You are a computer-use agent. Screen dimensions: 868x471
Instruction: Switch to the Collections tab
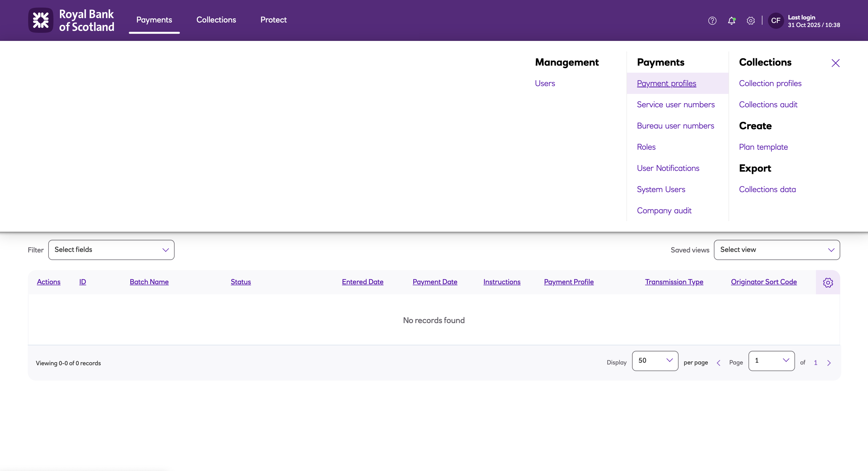tap(216, 20)
